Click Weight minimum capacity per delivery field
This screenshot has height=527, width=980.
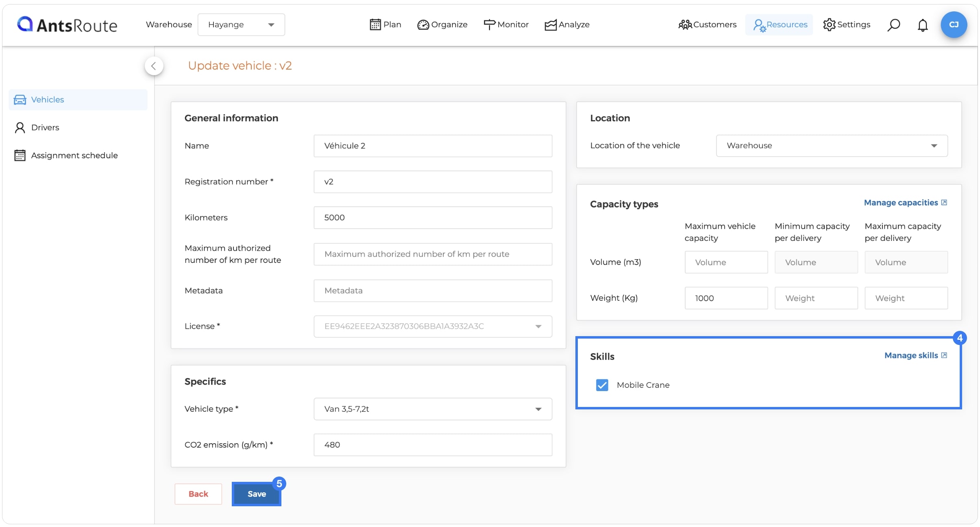[816, 298]
